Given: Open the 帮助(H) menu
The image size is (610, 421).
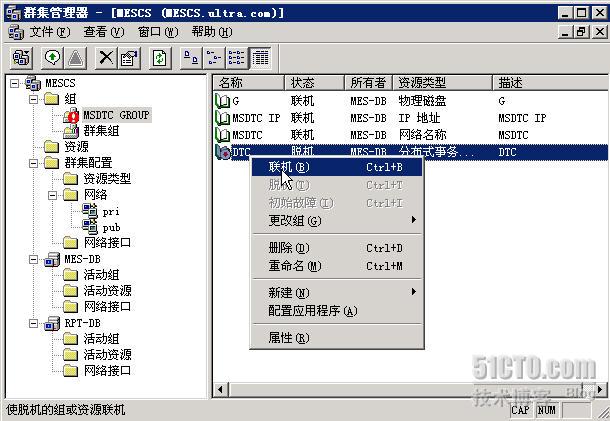Looking at the screenshot, I should (212, 32).
